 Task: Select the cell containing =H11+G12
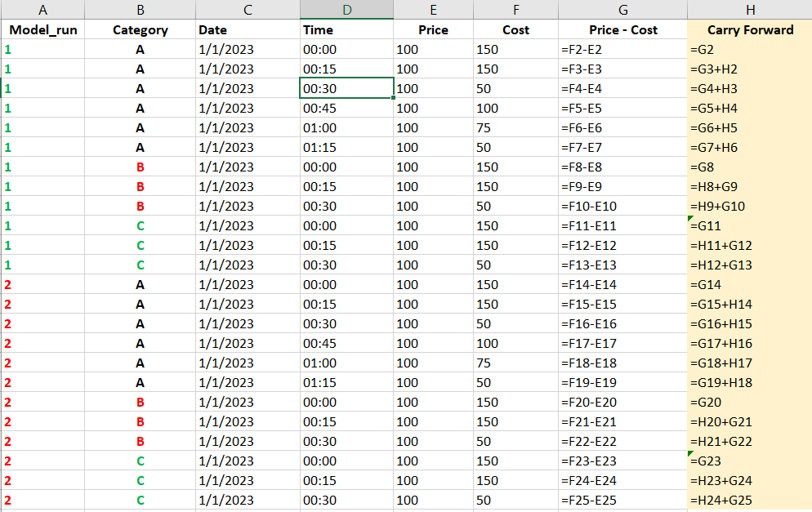pyautogui.click(x=750, y=246)
